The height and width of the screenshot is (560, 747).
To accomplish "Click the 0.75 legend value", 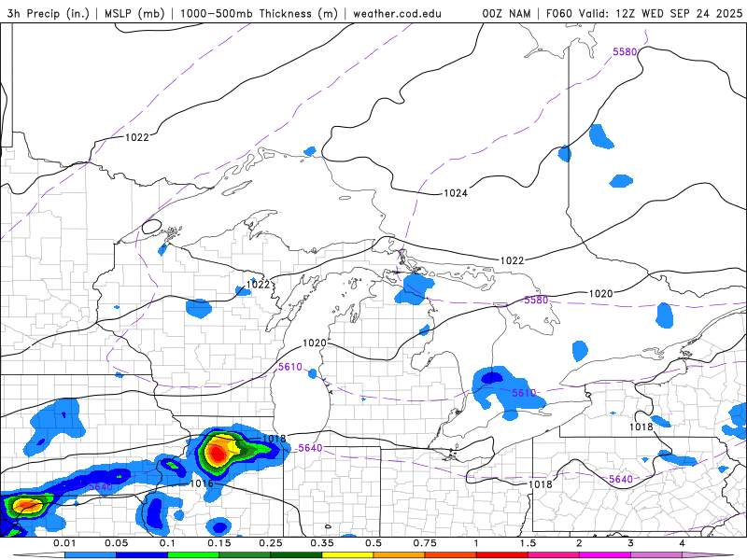I will 425,543.
